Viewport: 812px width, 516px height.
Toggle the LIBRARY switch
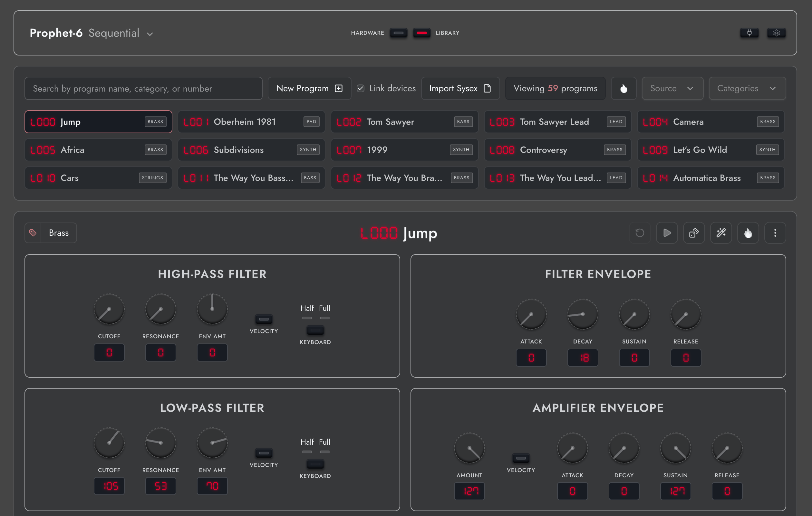[x=421, y=33]
